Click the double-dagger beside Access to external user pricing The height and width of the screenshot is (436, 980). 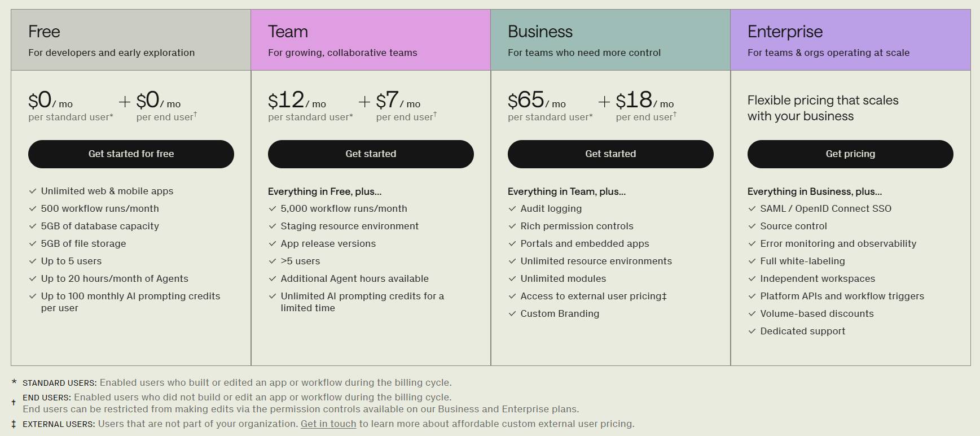pyautogui.click(x=666, y=296)
